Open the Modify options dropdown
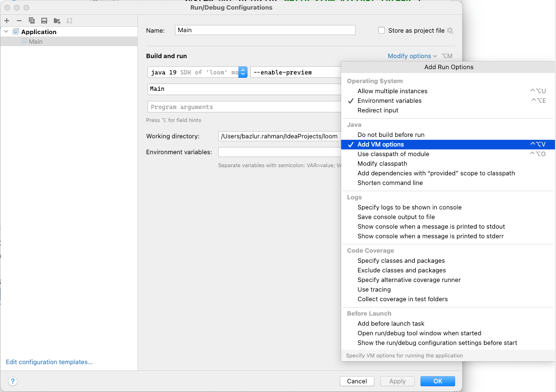The image size is (556, 392). point(412,56)
